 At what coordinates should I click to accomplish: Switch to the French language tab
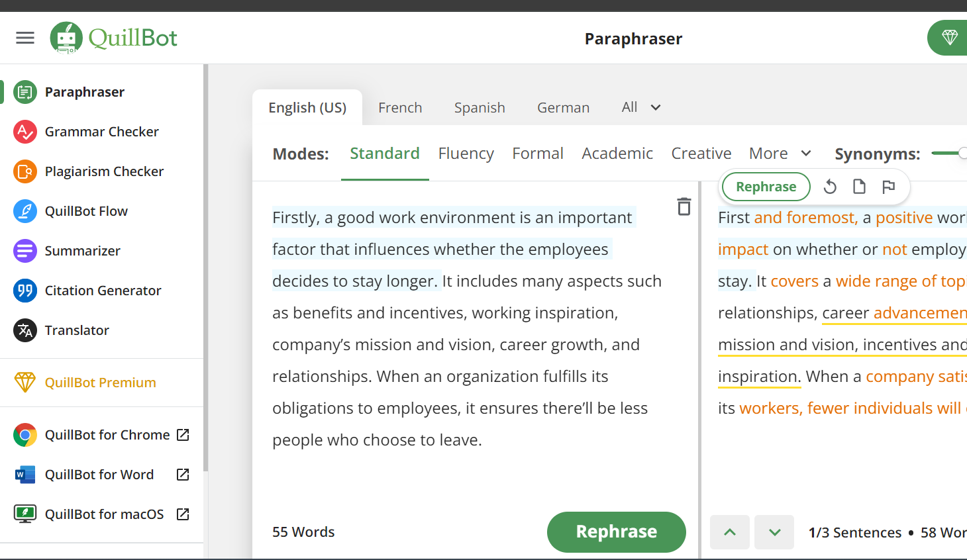400,108
